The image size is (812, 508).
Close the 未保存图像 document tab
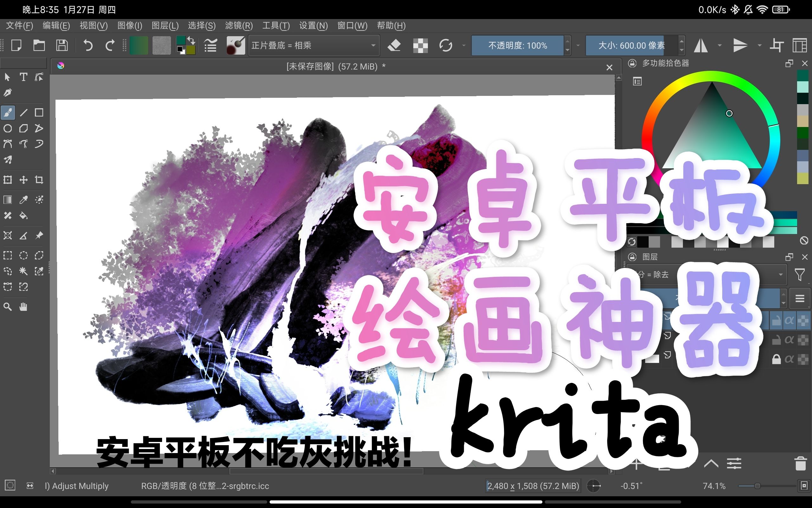click(x=609, y=68)
